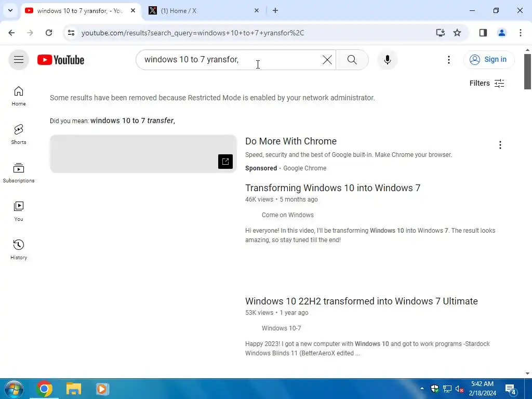
Task: Open the more options menu for the Chrome ad
Action: 500,145
